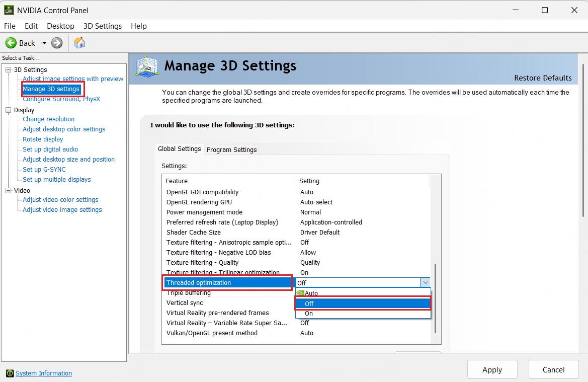Open the Edit menu

pyautogui.click(x=31, y=26)
